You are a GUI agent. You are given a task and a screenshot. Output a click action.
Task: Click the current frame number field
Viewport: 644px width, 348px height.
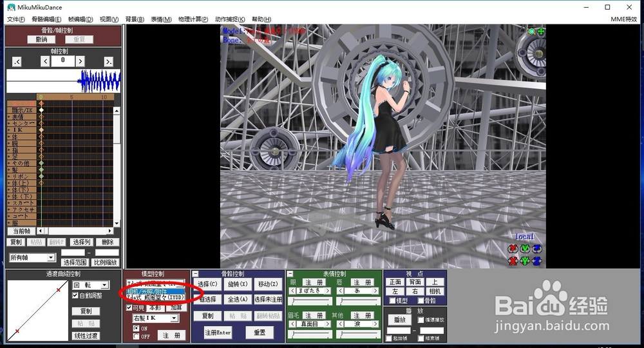pyautogui.click(x=63, y=61)
